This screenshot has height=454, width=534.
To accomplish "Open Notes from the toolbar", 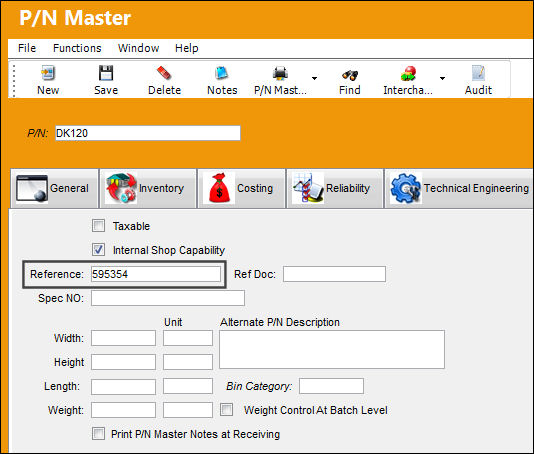I will (x=222, y=73).
